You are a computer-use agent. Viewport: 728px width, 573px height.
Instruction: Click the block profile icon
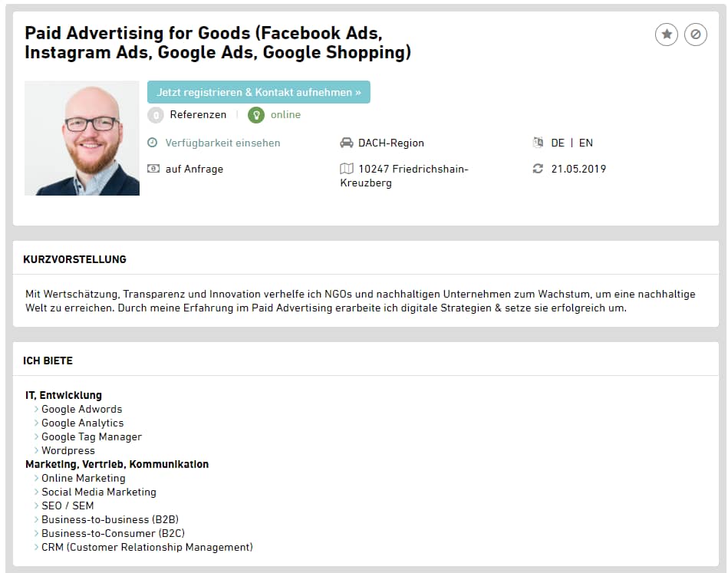click(x=695, y=35)
